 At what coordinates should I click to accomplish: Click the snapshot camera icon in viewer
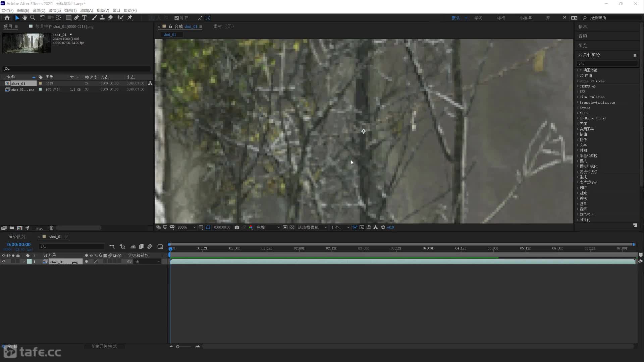(x=237, y=227)
